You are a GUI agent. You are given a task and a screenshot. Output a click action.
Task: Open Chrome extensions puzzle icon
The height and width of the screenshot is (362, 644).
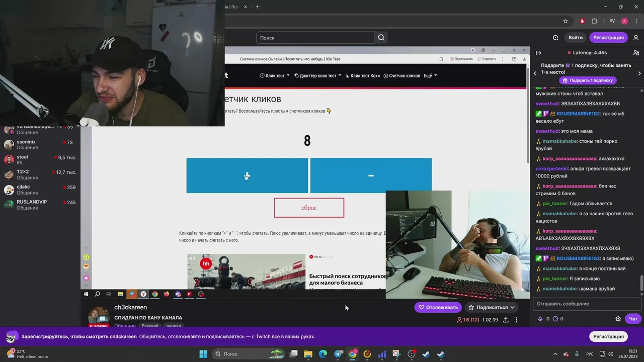tap(595, 21)
